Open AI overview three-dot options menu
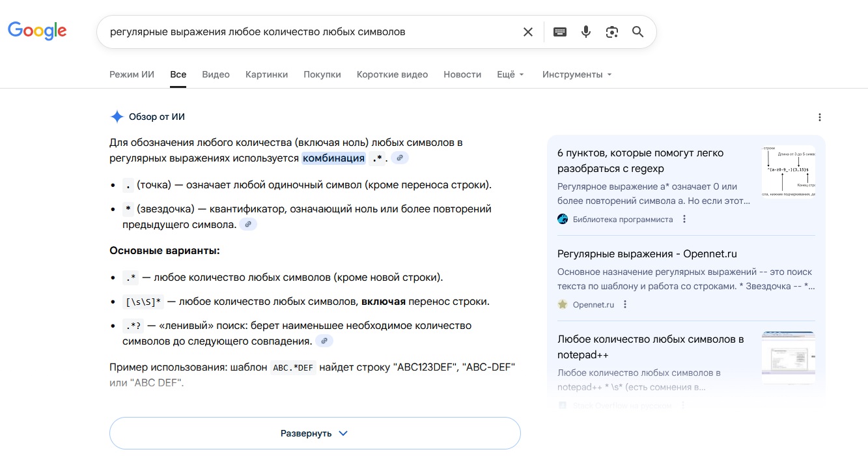Image resolution: width=868 pixels, height=456 pixels. [x=819, y=117]
